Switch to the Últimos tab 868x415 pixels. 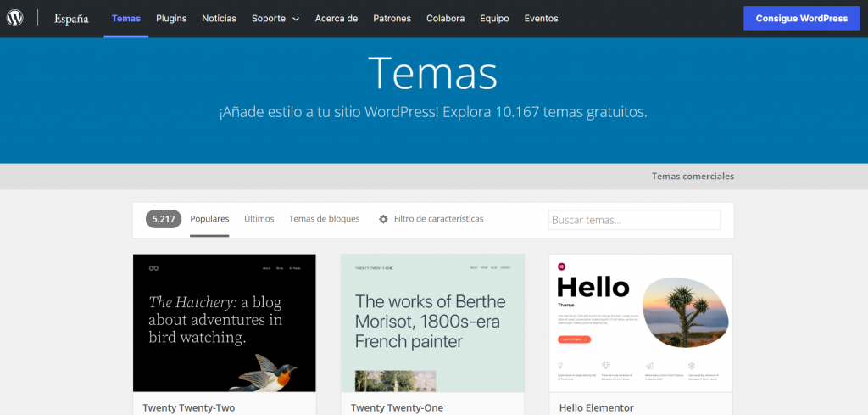tap(259, 219)
